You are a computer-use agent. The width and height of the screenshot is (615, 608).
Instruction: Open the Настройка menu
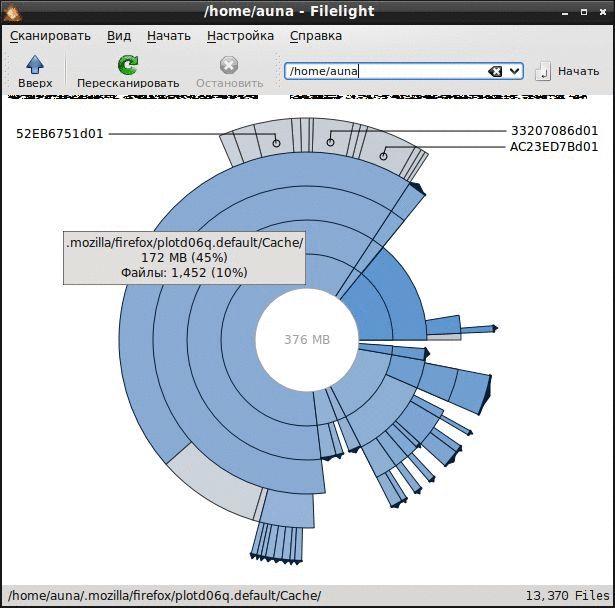(240, 36)
